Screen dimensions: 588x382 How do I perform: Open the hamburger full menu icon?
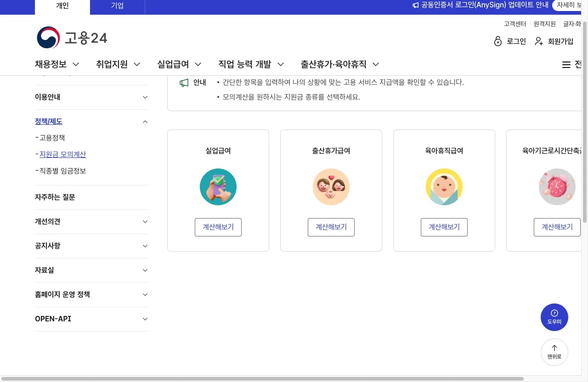[566, 65]
